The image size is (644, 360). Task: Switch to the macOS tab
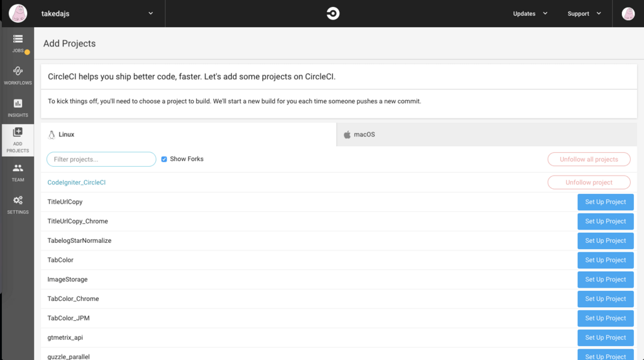(x=487, y=135)
